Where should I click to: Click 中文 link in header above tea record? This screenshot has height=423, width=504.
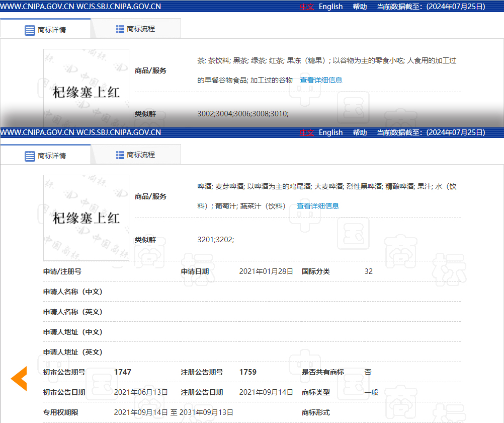click(307, 7)
